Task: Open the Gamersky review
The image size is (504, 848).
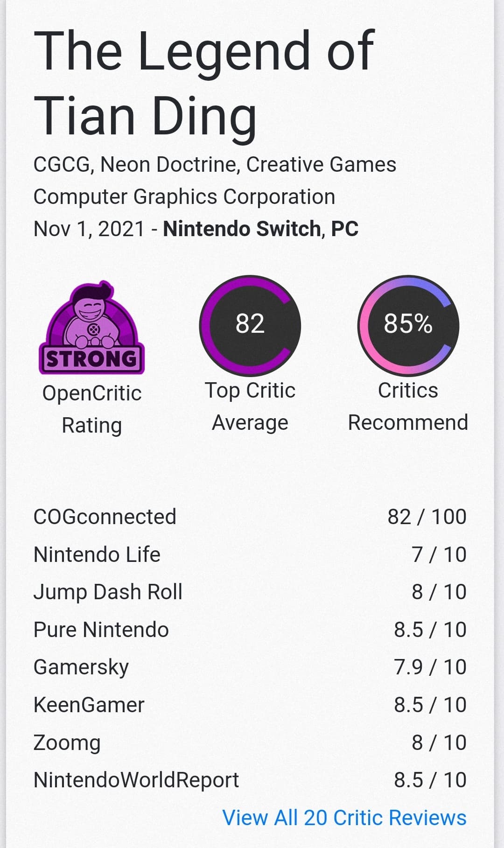Action: 81,667
